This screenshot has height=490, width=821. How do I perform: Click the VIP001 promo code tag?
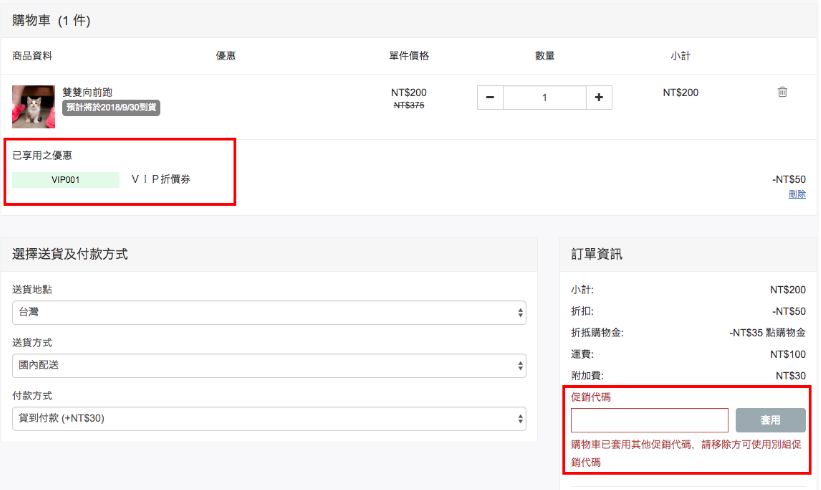pos(65,180)
